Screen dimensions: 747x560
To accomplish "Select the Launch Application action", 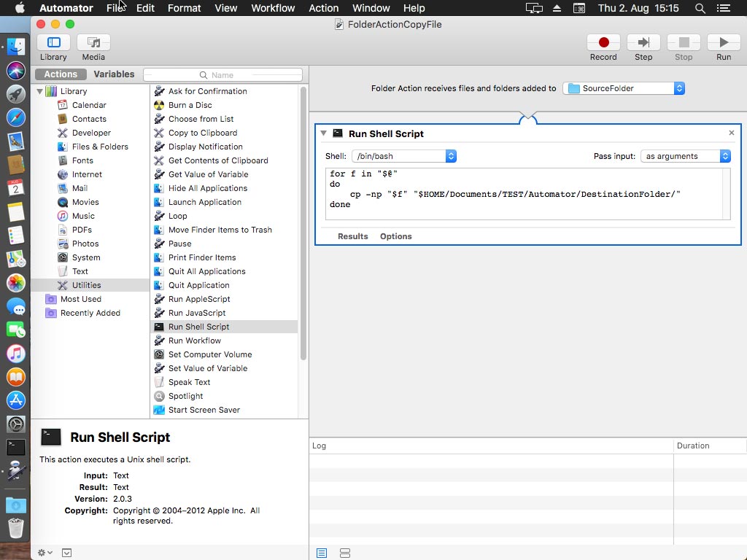I will coord(205,202).
